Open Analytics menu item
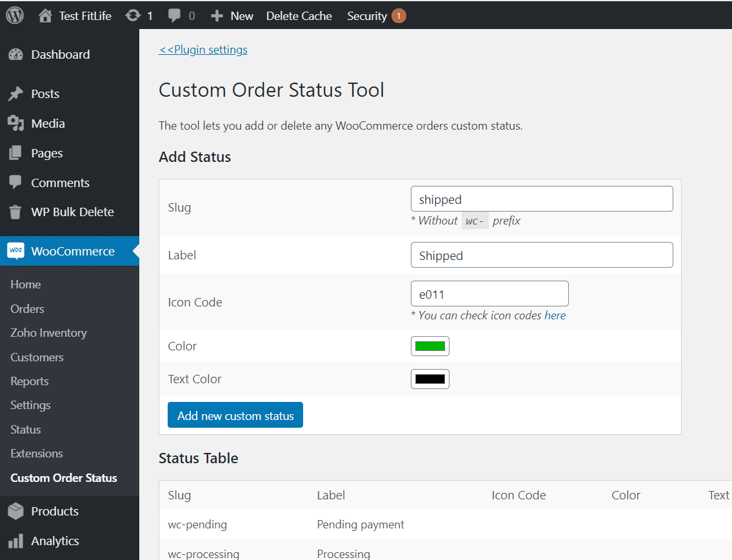 click(x=55, y=541)
